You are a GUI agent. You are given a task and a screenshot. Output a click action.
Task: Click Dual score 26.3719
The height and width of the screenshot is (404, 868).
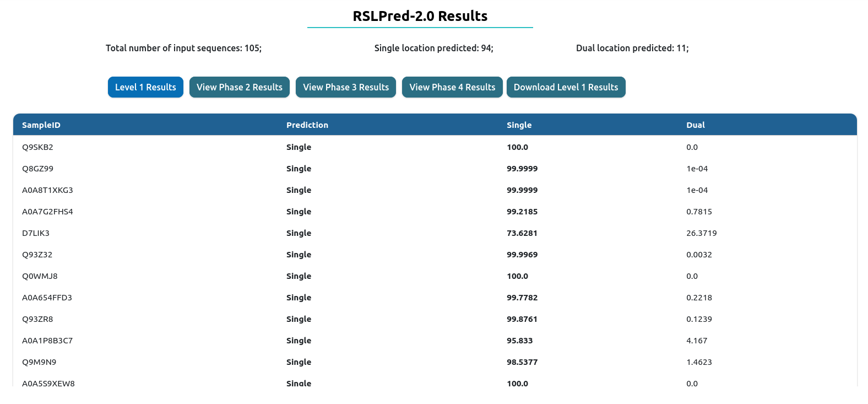tap(701, 233)
